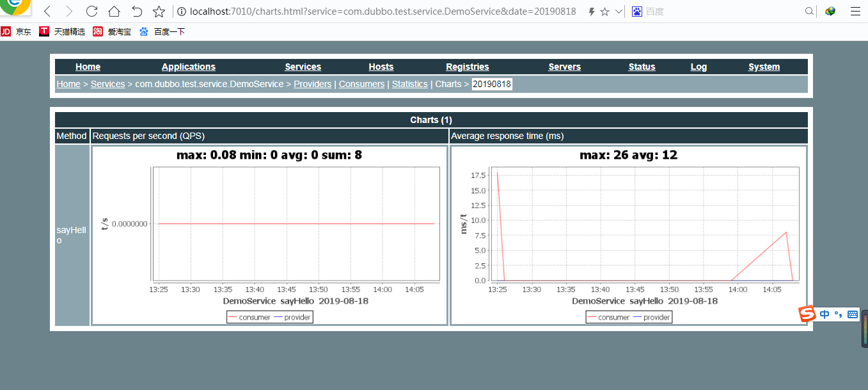The width and height of the screenshot is (868, 390).
Task: Go back with the browser back arrow
Action: 47,12
